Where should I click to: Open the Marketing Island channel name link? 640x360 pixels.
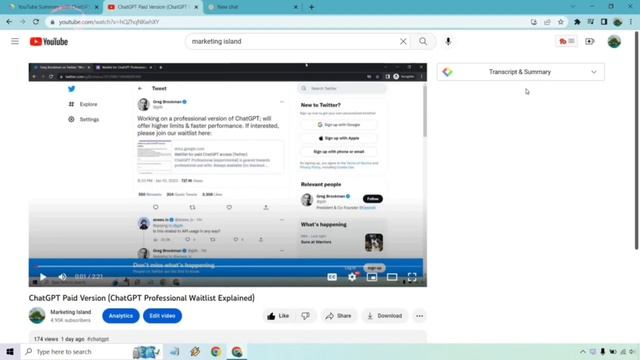click(71, 312)
